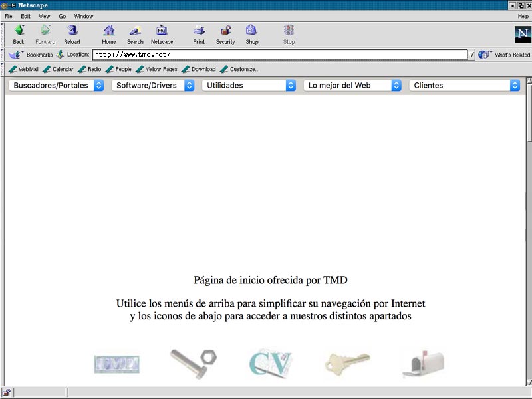Open the location history dropdown arrow
Viewport: 532px width, 399px height.
(471, 55)
